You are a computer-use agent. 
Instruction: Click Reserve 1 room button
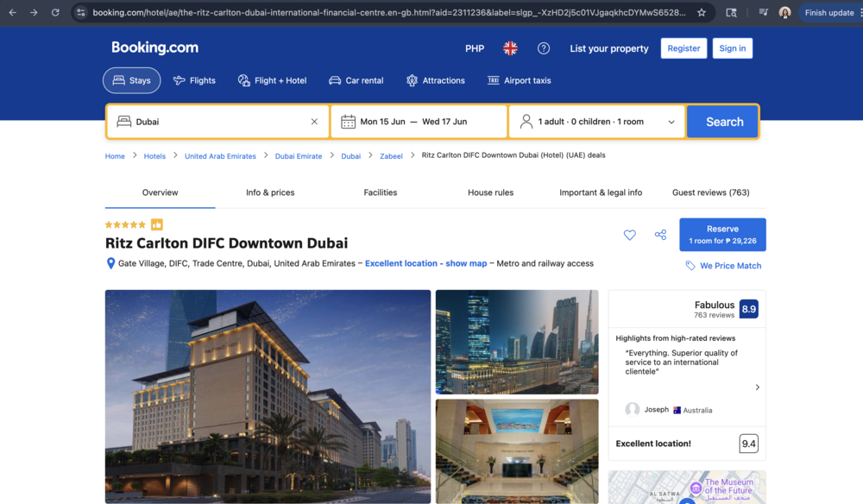coord(722,235)
